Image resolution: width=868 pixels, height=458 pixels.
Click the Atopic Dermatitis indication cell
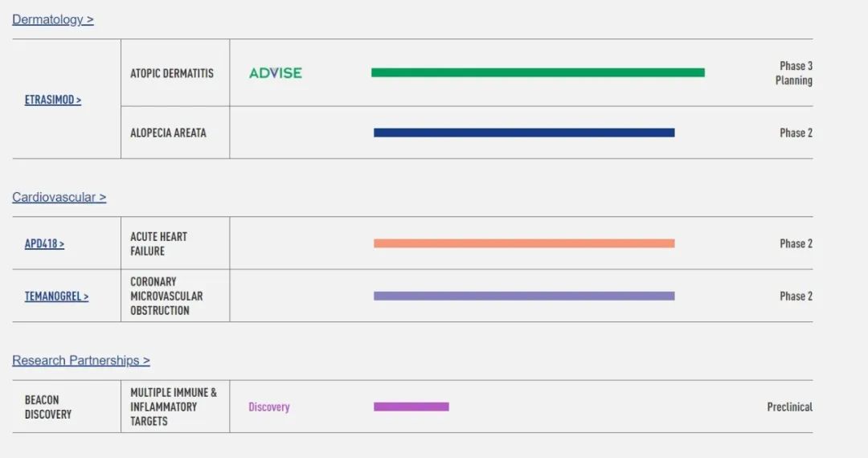pos(172,73)
